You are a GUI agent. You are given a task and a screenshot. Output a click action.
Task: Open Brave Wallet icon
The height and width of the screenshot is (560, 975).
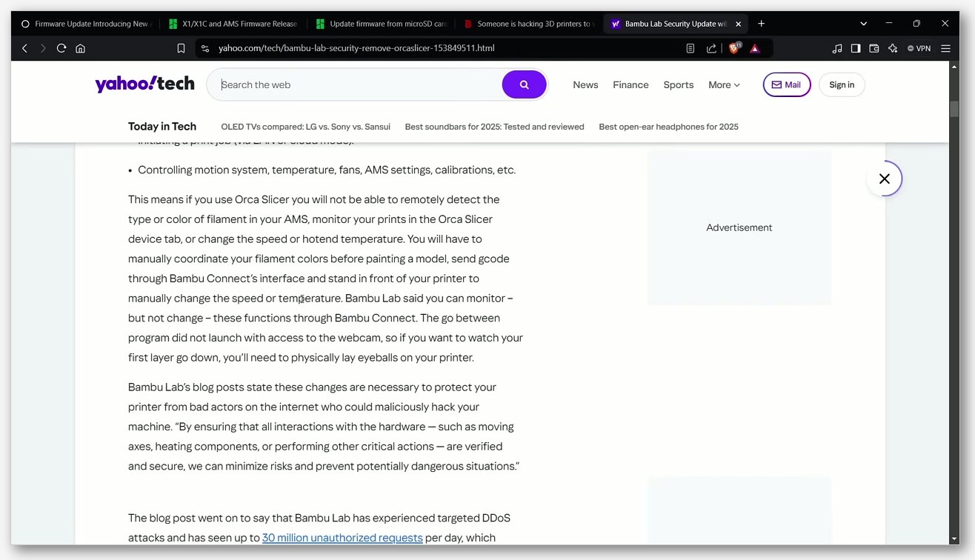874,48
